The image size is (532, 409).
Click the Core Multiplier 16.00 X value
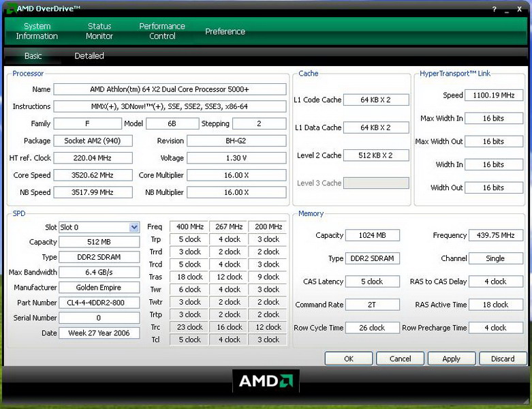pyautogui.click(x=236, y=175)
